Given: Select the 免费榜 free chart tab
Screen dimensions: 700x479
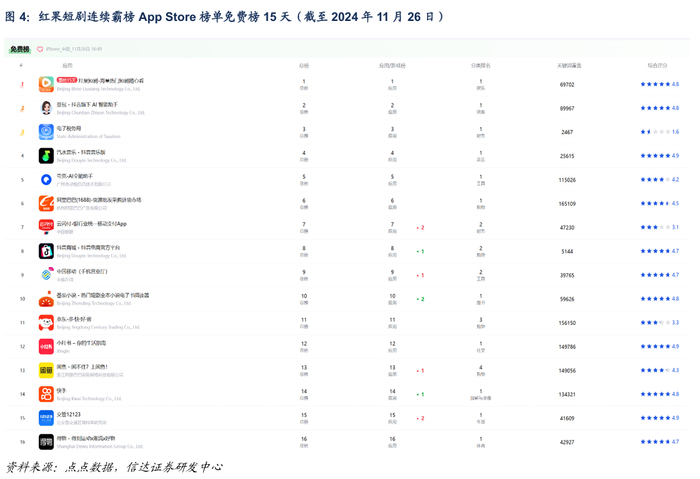Looking at the screenshot, I should pos(20,49).
